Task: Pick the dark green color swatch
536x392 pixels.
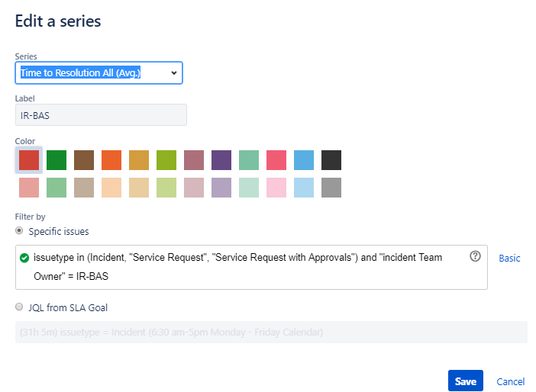Action: point(57,160)
